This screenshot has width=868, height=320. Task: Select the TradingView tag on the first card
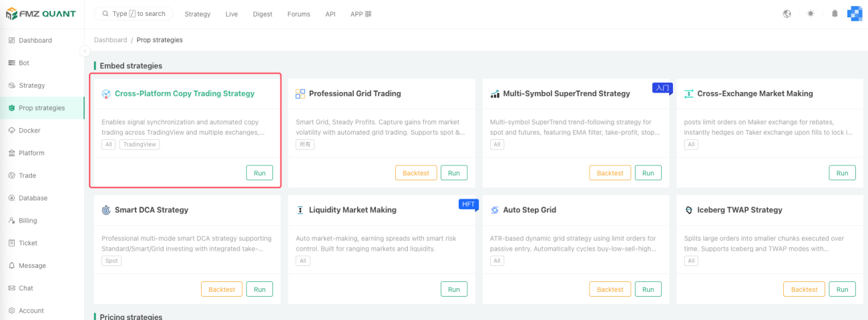pos(140,145)
